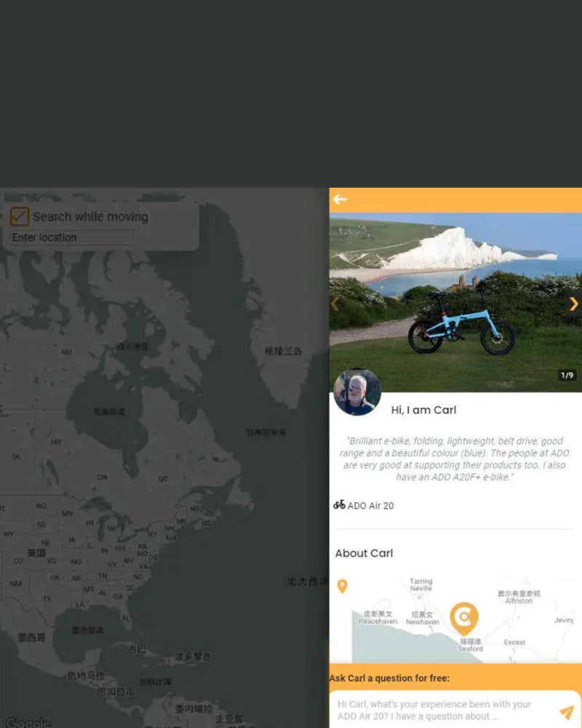Show the next bike photo
This screenshot has height=728, width=582.
tap(574, 304)
